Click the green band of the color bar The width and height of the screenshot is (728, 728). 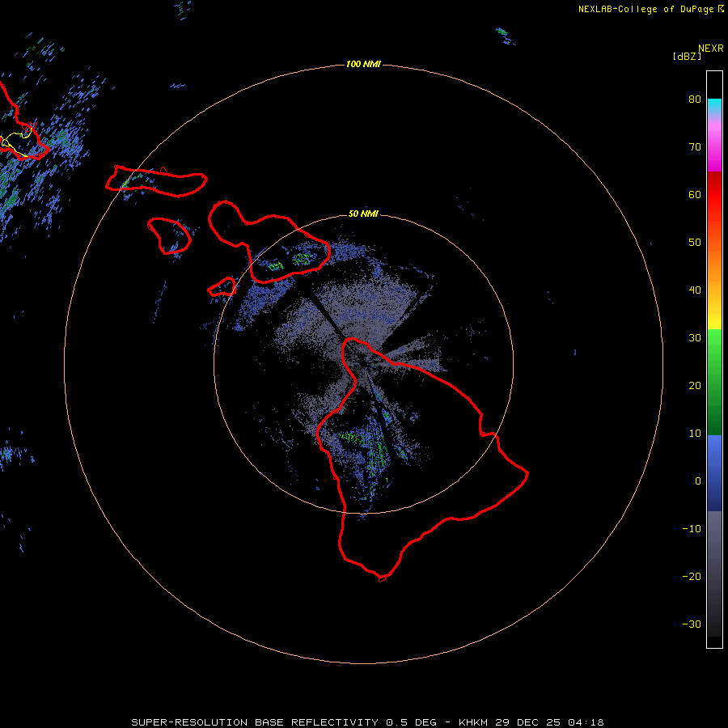pos(714,382)
